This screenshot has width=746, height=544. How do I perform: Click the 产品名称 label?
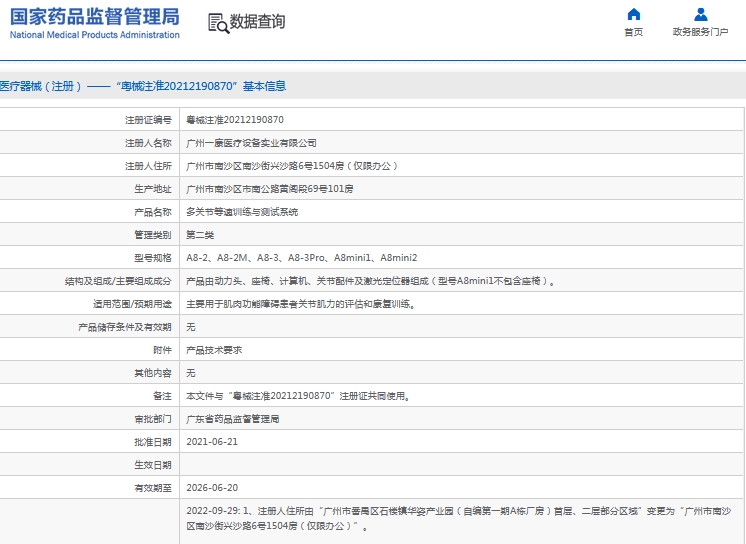click(153, 212)
